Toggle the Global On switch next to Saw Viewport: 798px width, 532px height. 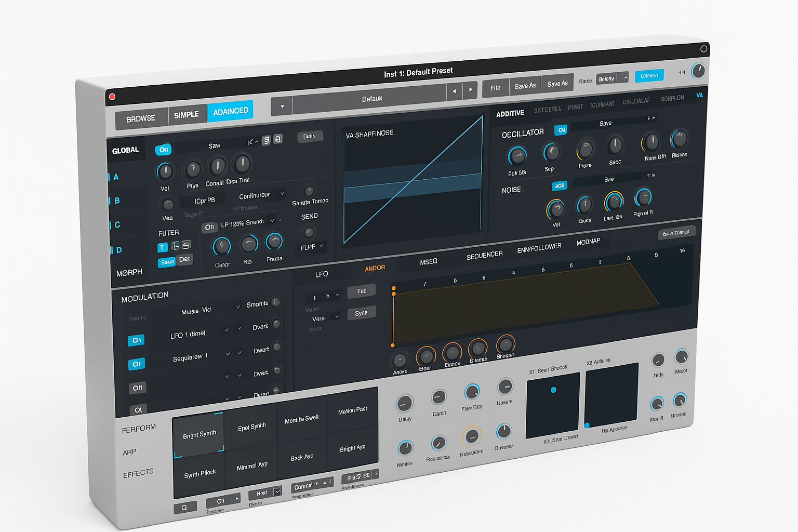click(164, 150)
